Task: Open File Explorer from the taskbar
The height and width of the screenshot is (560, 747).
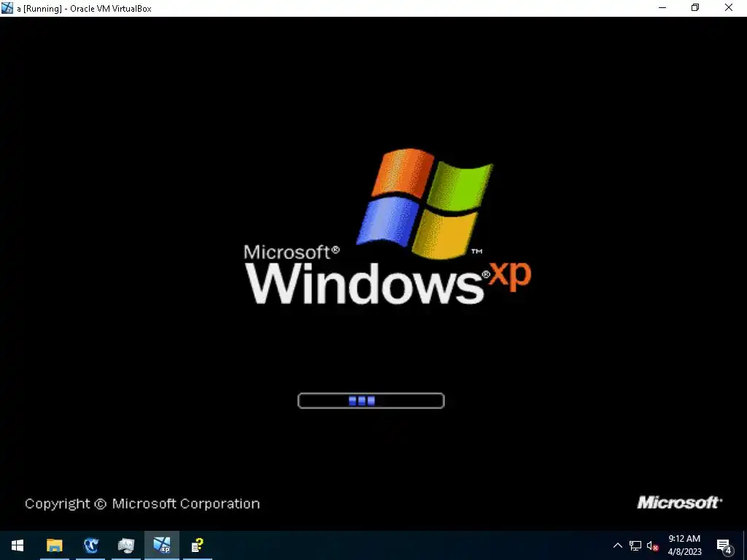Action: 54,545
